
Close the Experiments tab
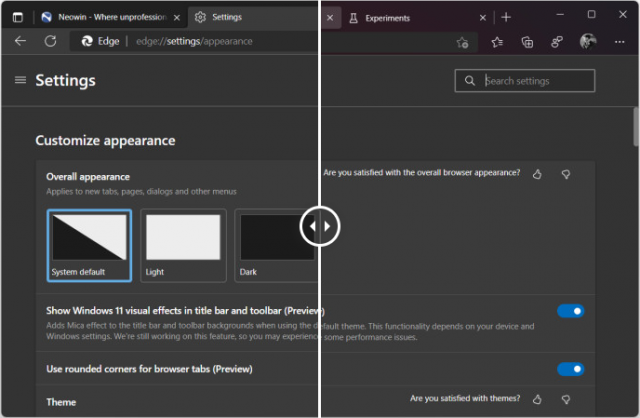(x=483, y=18)
